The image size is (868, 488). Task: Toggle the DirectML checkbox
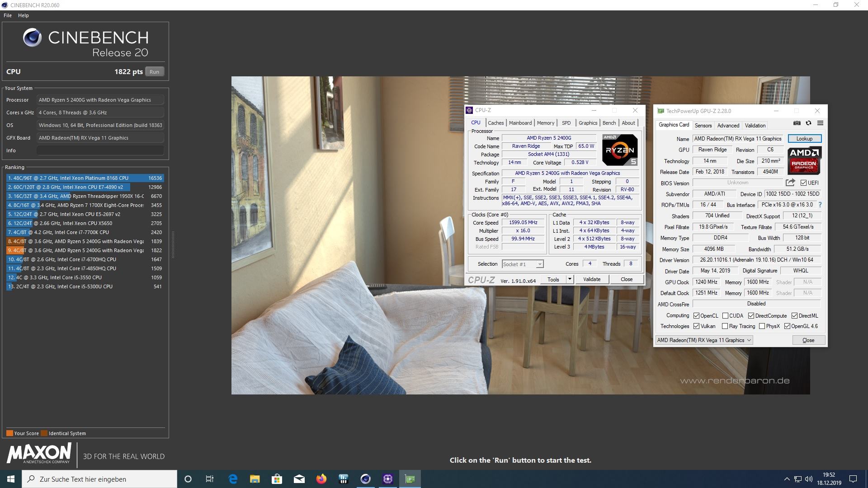click(794, 316)
